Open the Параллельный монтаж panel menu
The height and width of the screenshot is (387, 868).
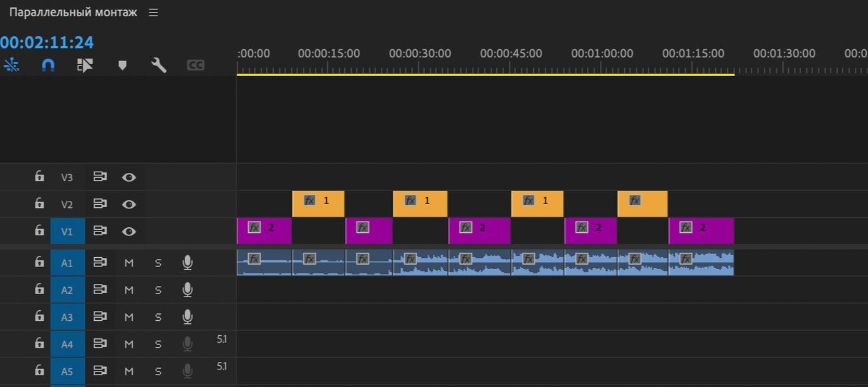point(153,12)
